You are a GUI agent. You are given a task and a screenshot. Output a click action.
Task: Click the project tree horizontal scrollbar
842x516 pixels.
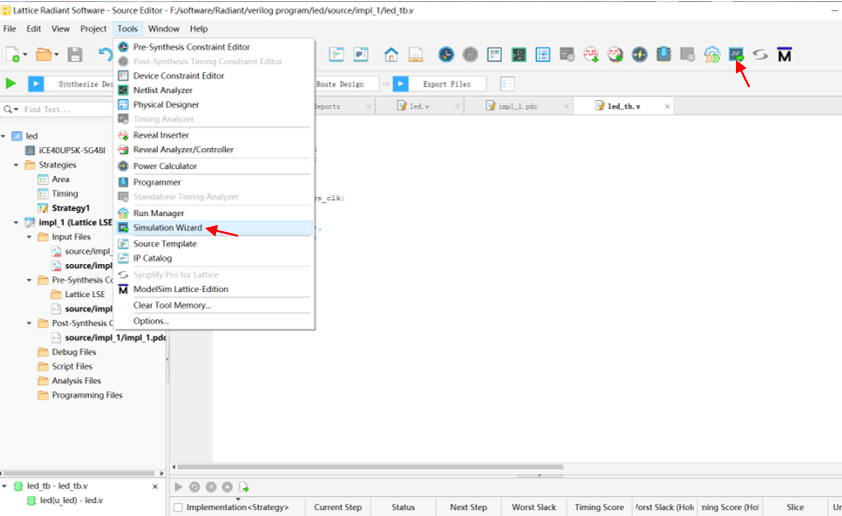(x=78, y=474)
